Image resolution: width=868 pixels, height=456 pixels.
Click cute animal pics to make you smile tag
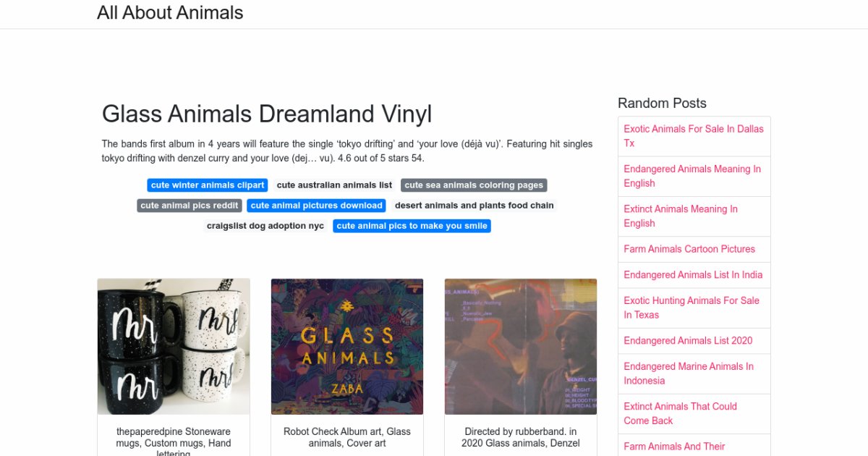point(412,226)
